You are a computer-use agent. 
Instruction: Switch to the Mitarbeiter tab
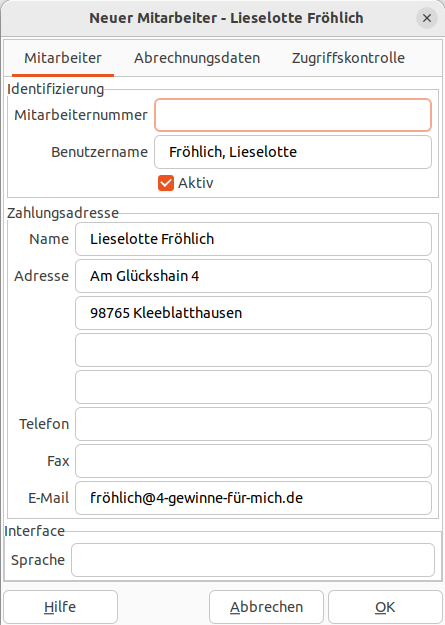point(63,58)
